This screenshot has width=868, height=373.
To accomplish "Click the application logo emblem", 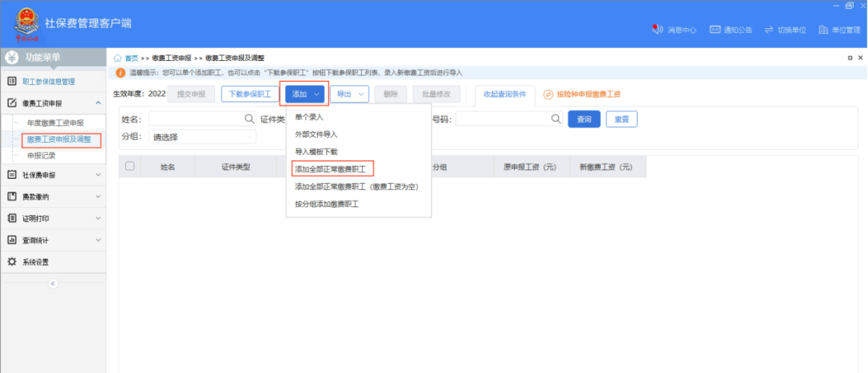I will click(26, 24).
